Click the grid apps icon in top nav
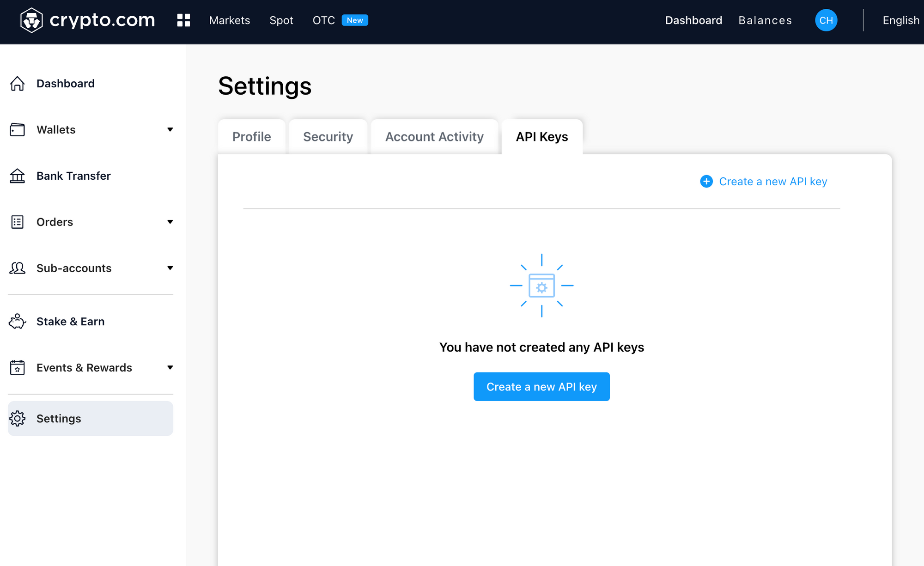 183,20
